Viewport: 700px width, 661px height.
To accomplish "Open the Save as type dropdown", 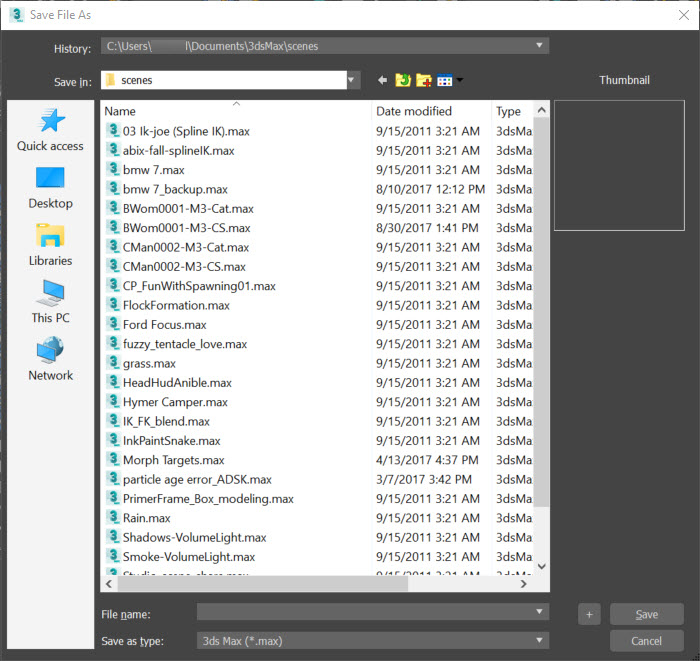I will coord(539,640).
